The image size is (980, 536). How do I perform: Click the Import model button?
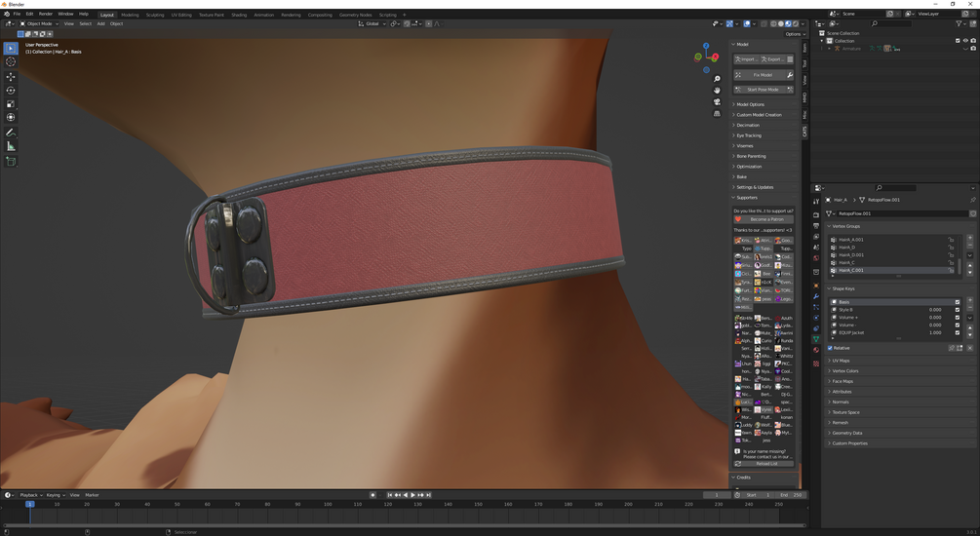point(745,59)
